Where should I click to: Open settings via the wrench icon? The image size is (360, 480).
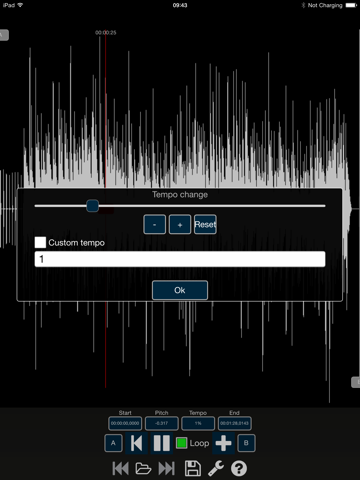216,468
